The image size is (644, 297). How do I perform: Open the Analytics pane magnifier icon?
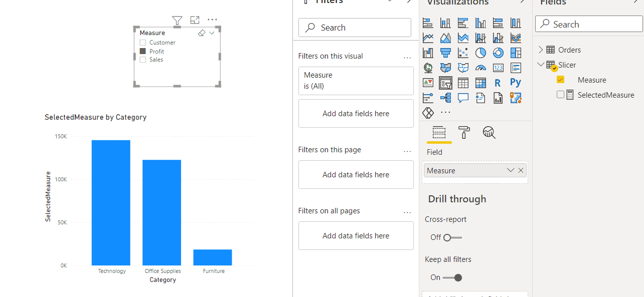pyautogui.click(x=489, y=132)
